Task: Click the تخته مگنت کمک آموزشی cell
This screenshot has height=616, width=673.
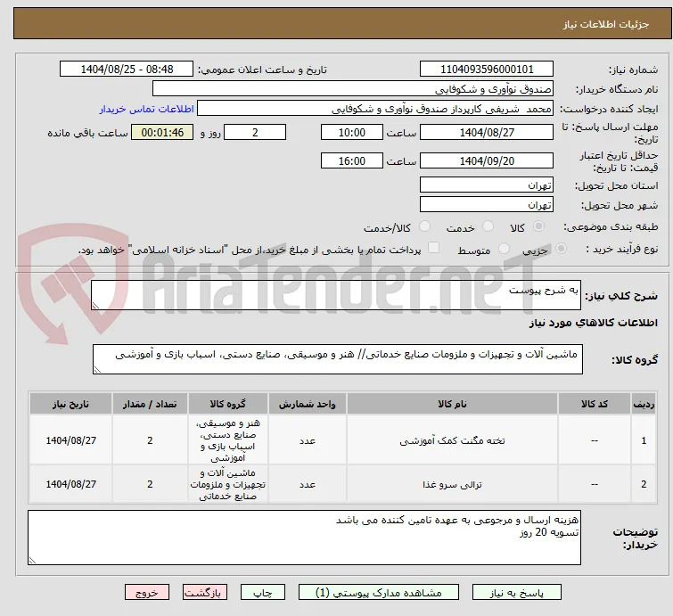Action: point(452,440)
